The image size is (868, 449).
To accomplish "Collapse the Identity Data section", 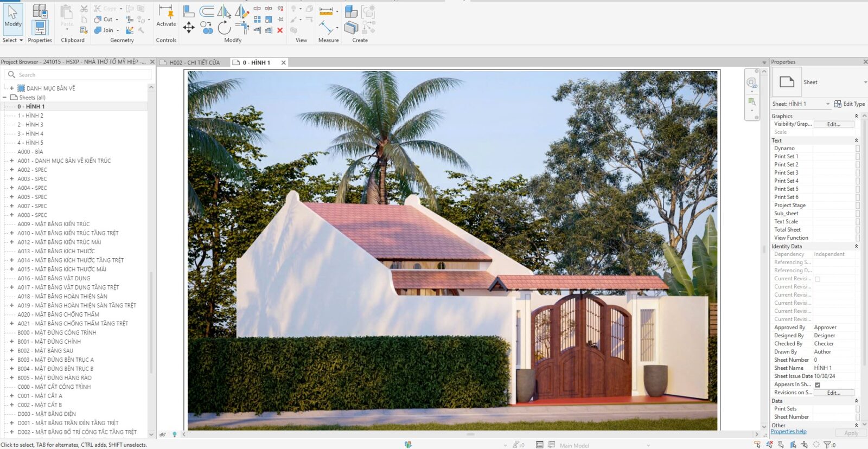I will (x=857, y=246).
